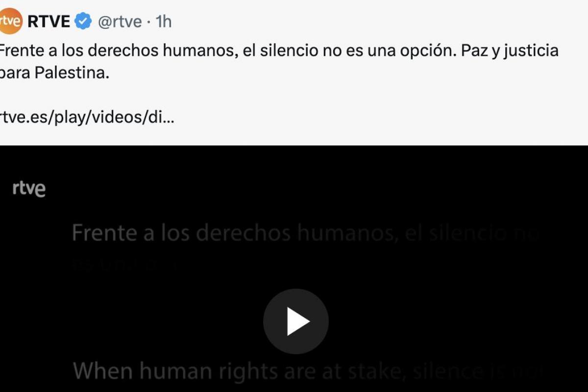This screenshot has width=588, height=392.
Task: Open the @rtve handle profile
Action: (120, 22)
